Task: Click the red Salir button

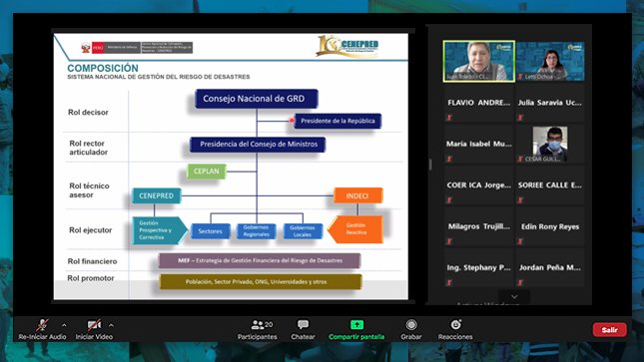Action: click(x=609, y=329)
